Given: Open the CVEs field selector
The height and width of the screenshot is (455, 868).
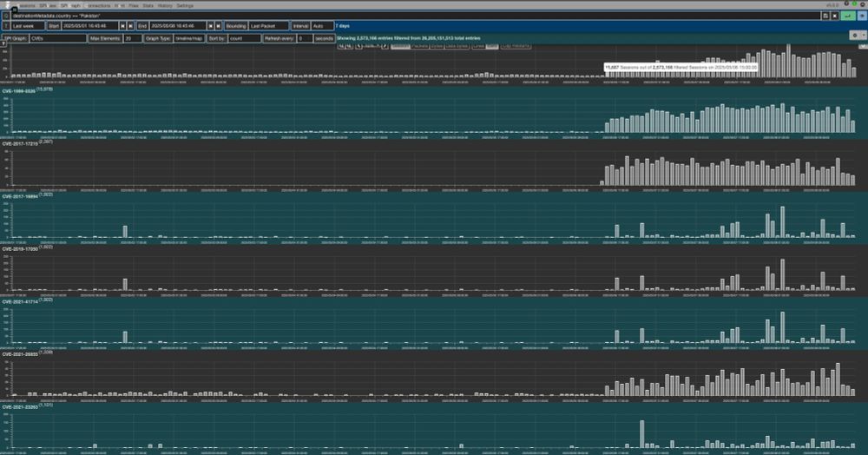Looking at the screenshot, I should pos(57,39).
